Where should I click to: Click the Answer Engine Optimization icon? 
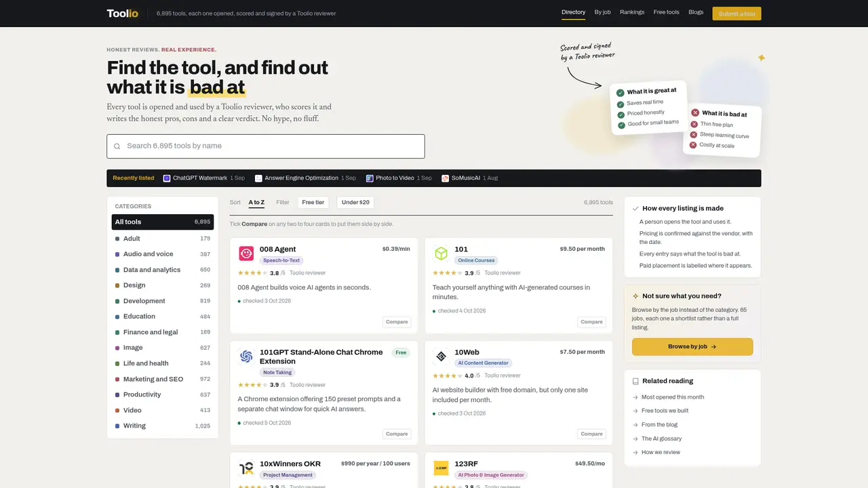tap(258, 178)
